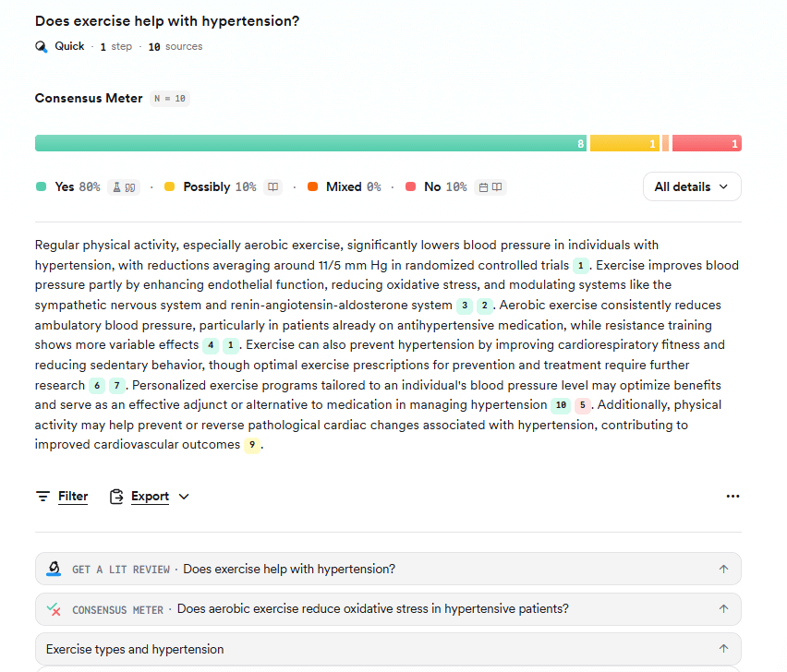787x672 pixels.
Task: Select the Quick search mode icon
Action: coord(42,45)
